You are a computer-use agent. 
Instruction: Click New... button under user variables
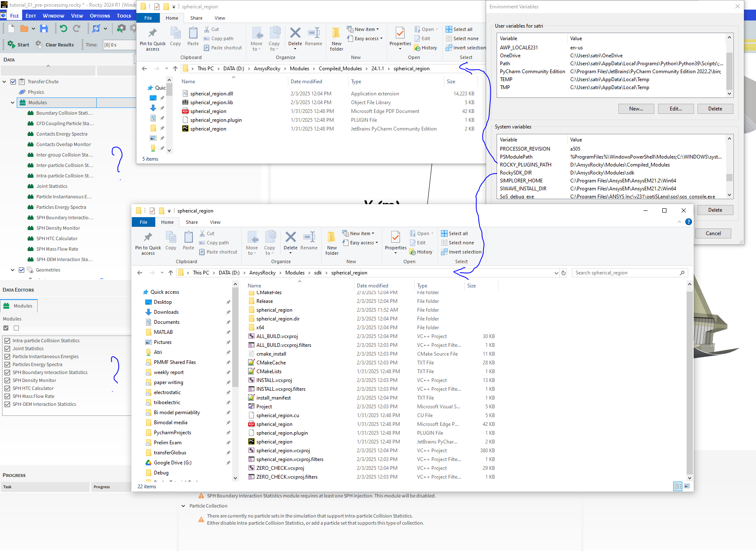(636, 109)
